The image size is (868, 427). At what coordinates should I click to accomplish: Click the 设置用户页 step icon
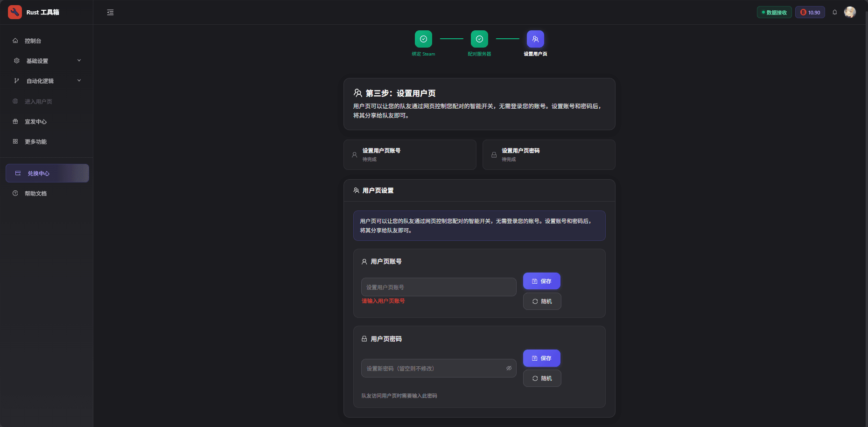pos(535,39)
